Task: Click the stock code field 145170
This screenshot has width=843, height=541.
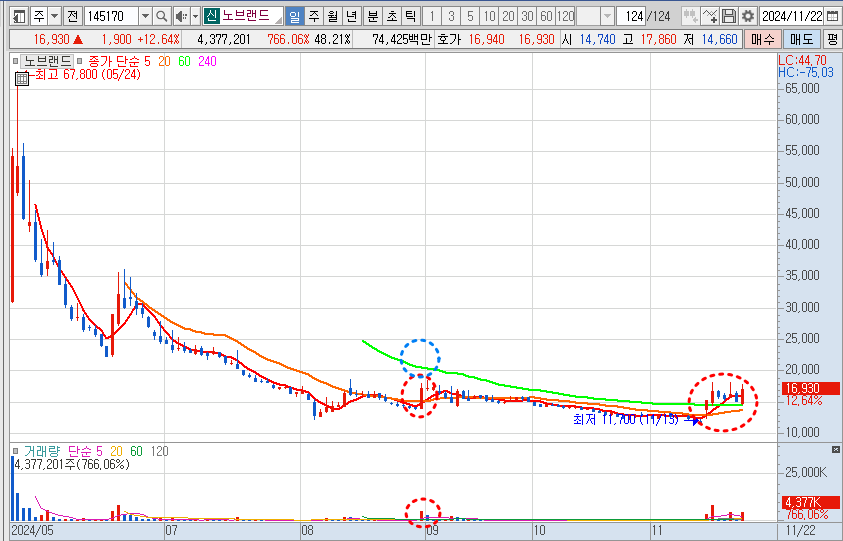Action: coord(111,16)
